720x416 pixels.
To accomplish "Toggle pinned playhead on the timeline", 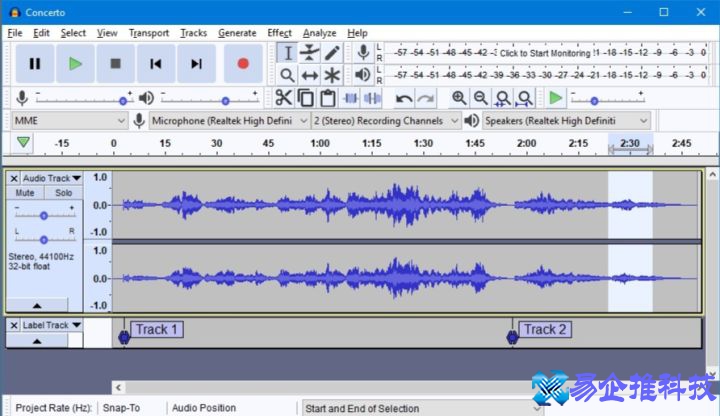I will point(22,143).
